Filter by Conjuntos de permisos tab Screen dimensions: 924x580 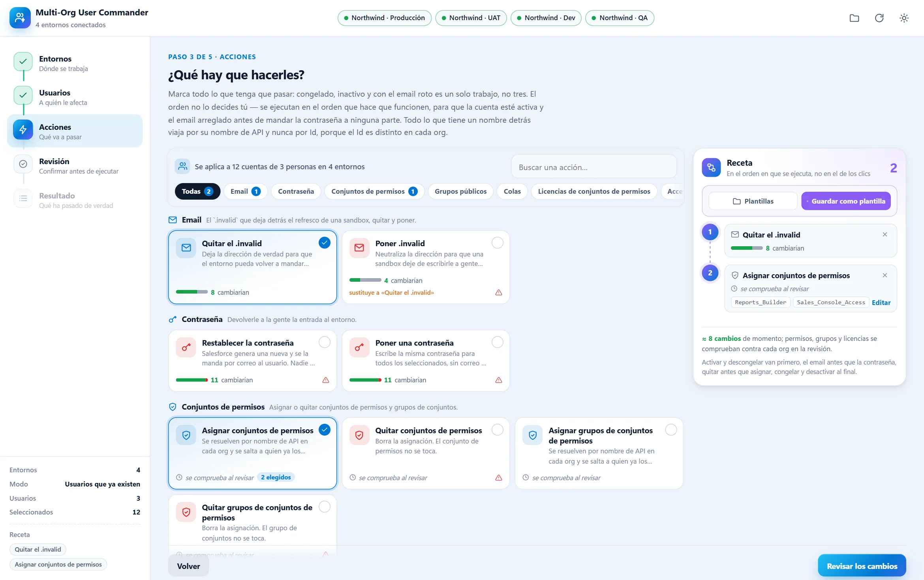coord(374,191)
